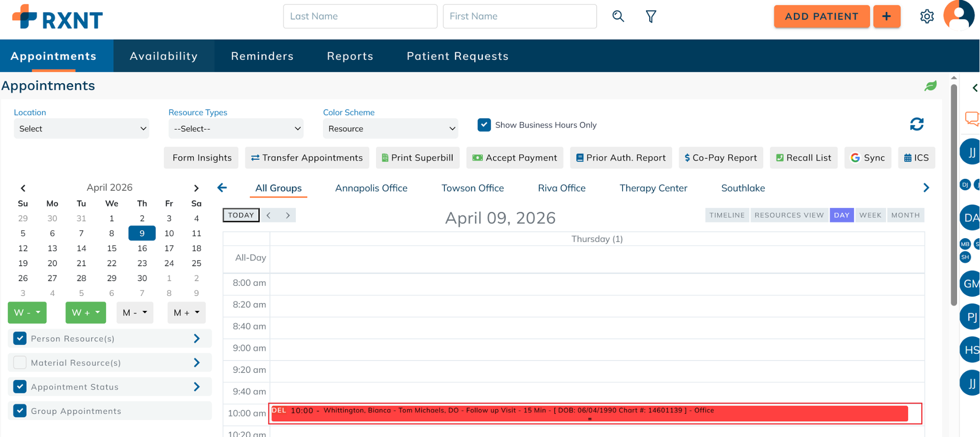Expand the Person Resource(s) section

click(x=197, y=339)
